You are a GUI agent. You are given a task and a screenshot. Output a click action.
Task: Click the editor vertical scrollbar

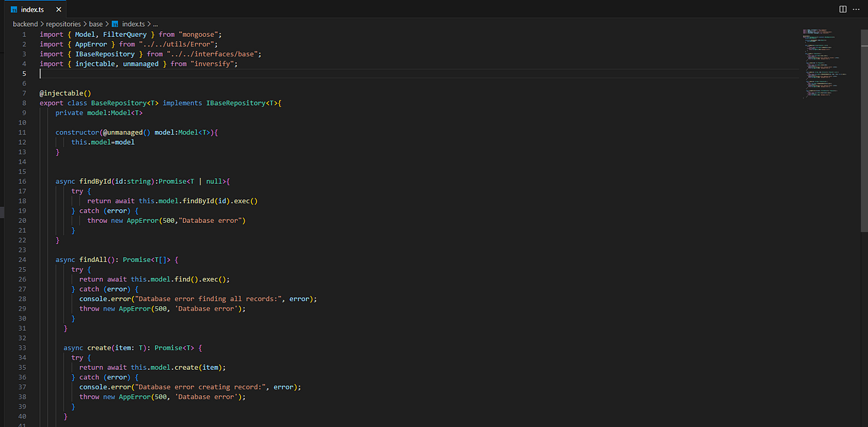point(862,72)
